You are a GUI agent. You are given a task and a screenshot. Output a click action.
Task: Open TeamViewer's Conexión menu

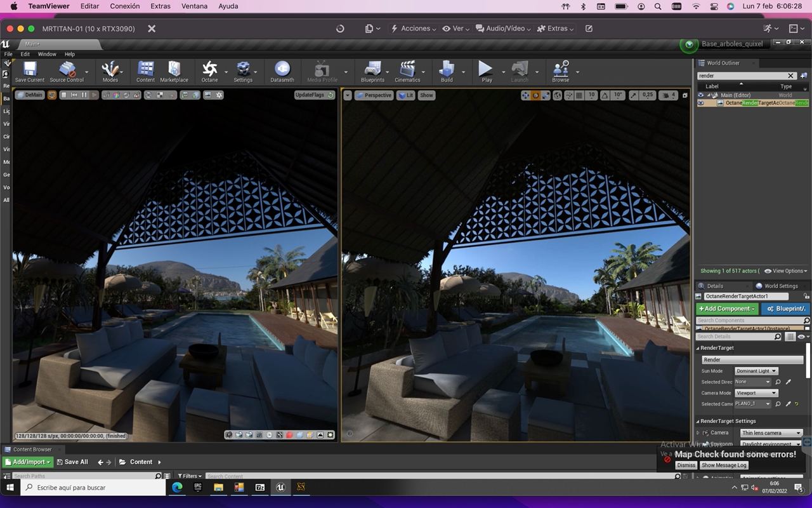pos(125,6)
